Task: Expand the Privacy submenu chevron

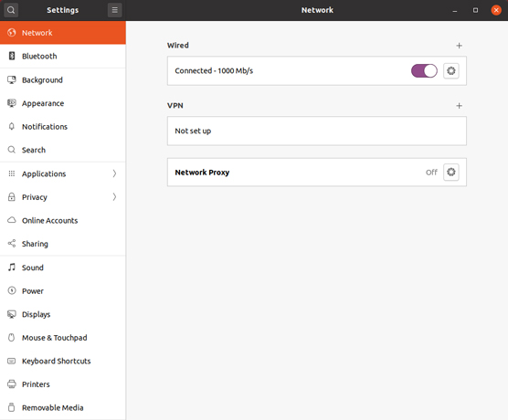Action: pos(114,197)
